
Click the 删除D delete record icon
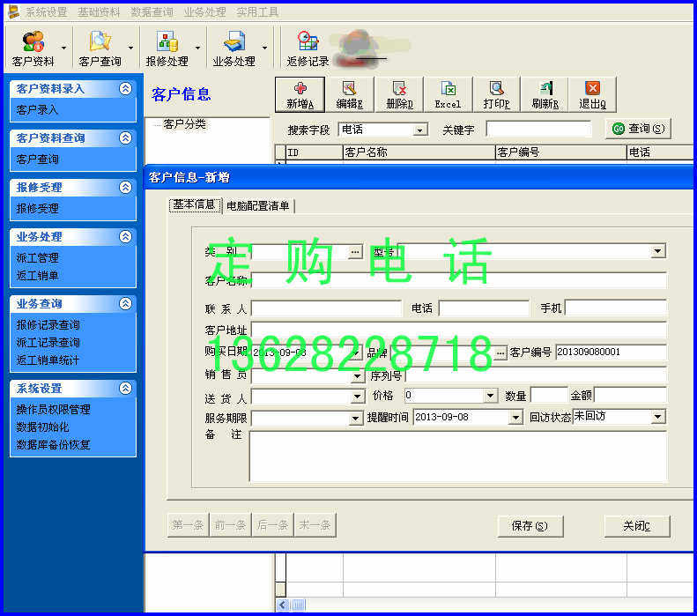click(x=399, y=94)
